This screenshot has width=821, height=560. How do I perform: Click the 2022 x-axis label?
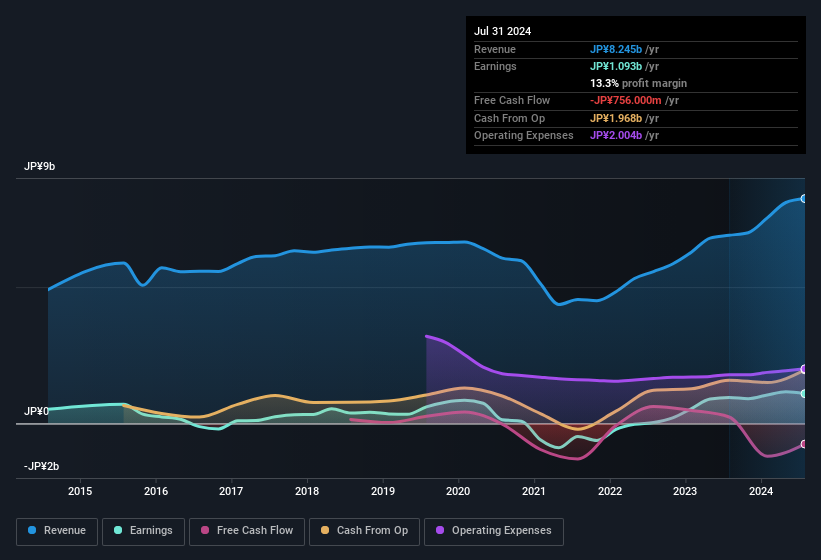click(x=610, y=491)
